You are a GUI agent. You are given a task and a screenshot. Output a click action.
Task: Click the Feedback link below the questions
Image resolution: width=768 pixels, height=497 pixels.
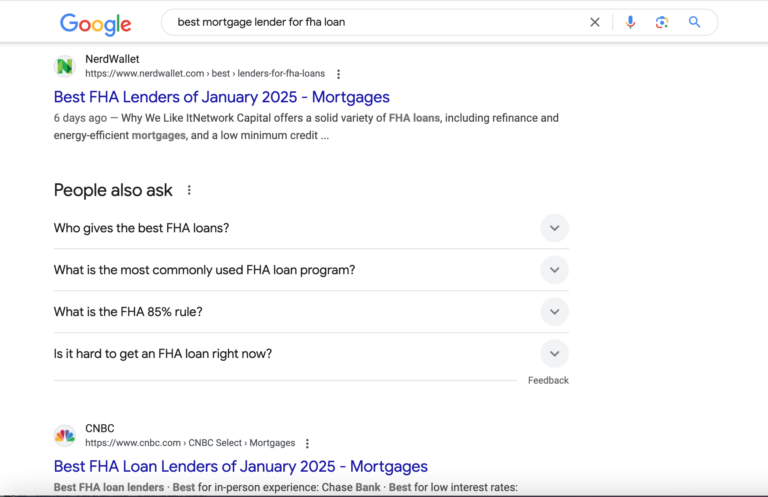548,380
